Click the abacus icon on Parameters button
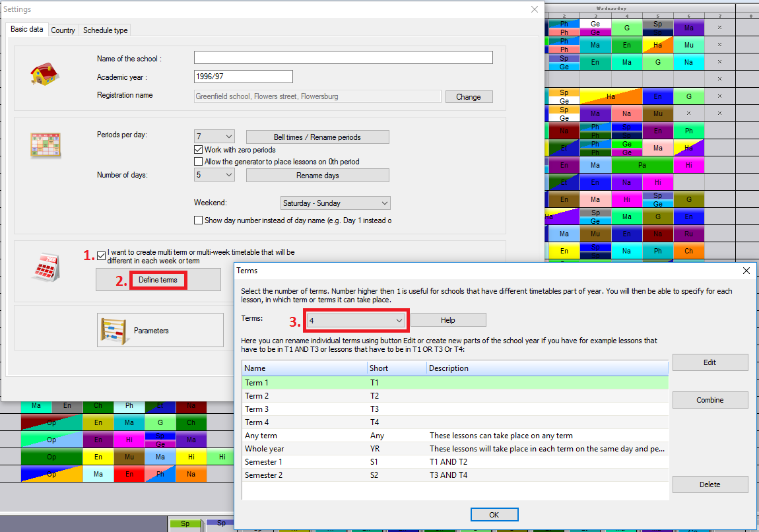 pos(113,330)
